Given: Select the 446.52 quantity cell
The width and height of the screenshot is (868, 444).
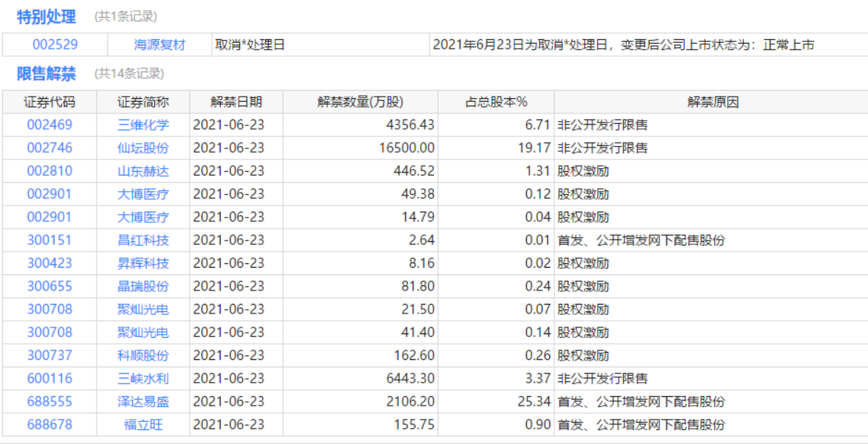Looking at the screenshot, I should (x=361, y=171).
